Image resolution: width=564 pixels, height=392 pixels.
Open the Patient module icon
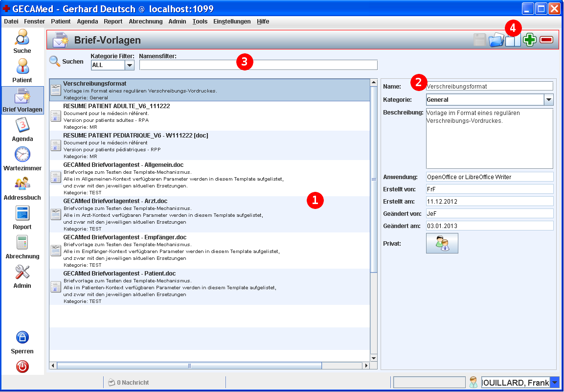(x=22, y=67)
